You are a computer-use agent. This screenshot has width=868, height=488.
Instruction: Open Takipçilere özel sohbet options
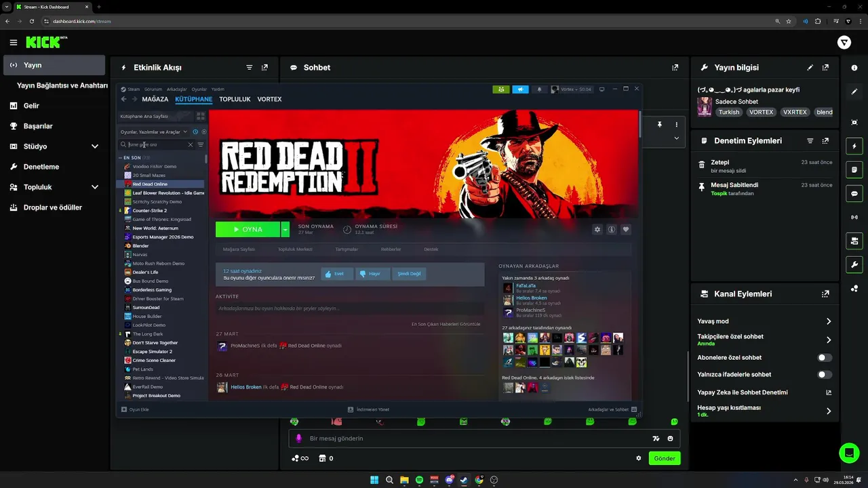pos(829,340)
